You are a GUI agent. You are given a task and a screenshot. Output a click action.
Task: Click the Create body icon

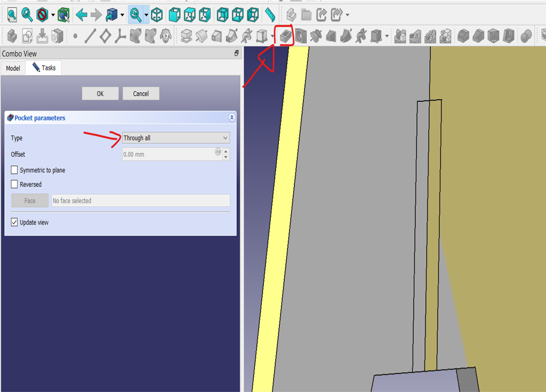coord(12,36)
